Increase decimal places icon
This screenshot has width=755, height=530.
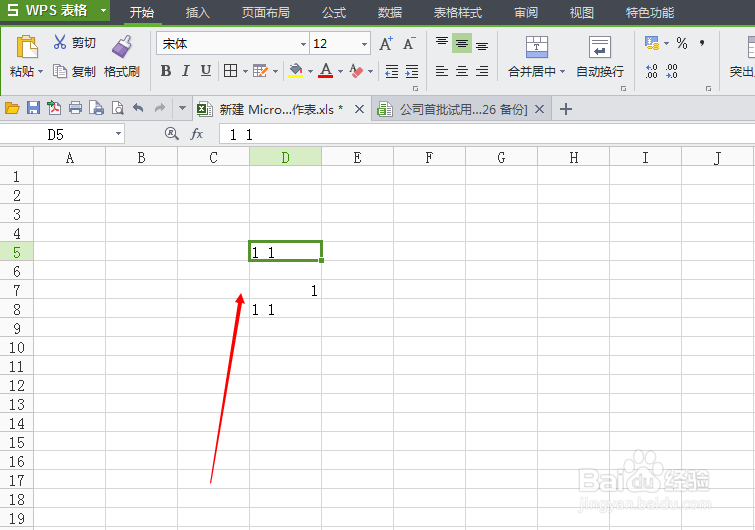click(651, 71)
